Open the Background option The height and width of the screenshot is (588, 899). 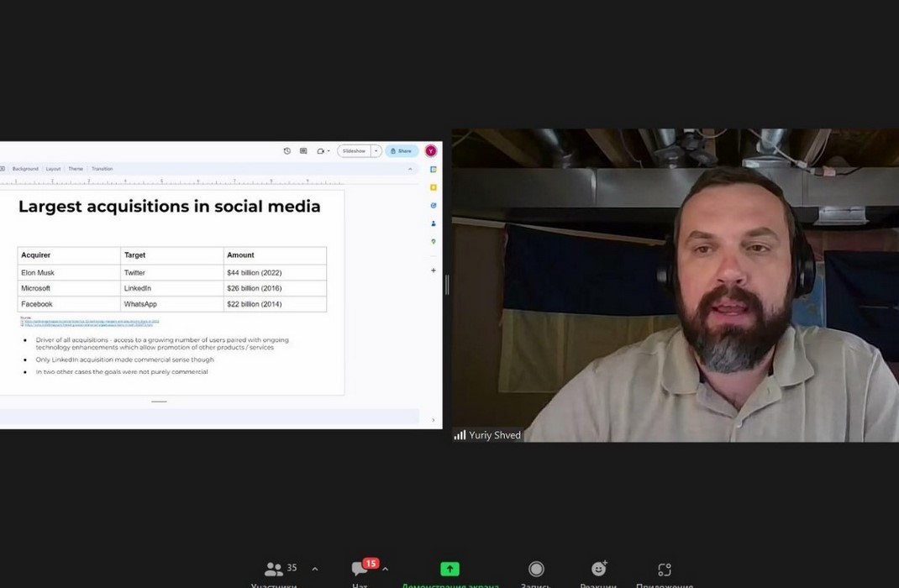(x=25, y=169)
